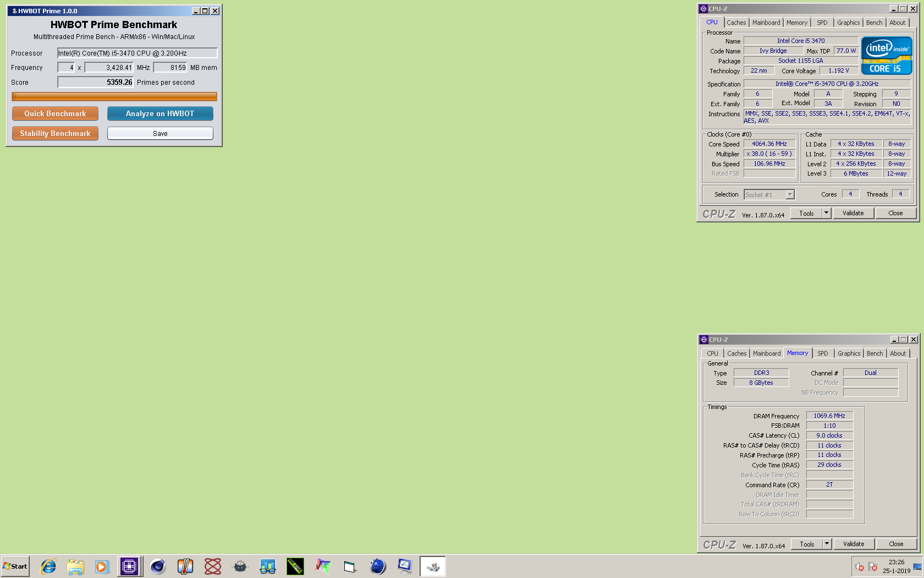This screenshot has width=924, height=578.
Task: Click the Score field showing 5359.26
Action: pyautogui.click(x=96, y=82)
